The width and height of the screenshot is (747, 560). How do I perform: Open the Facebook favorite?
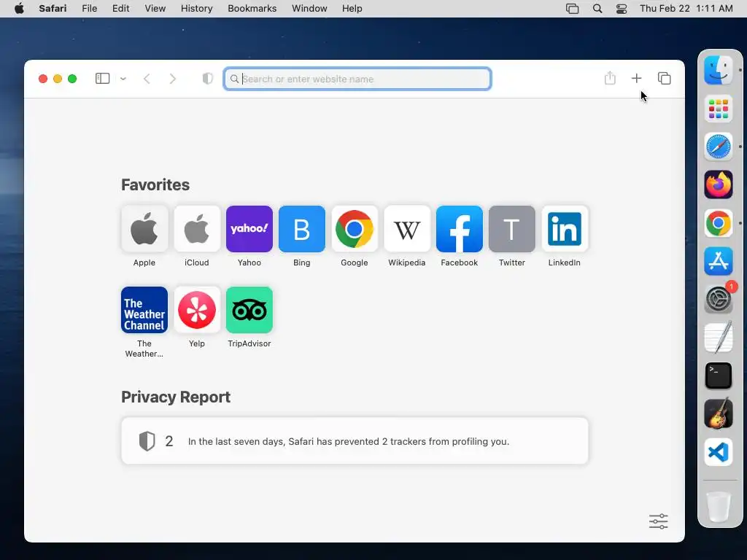coord(460,229)
